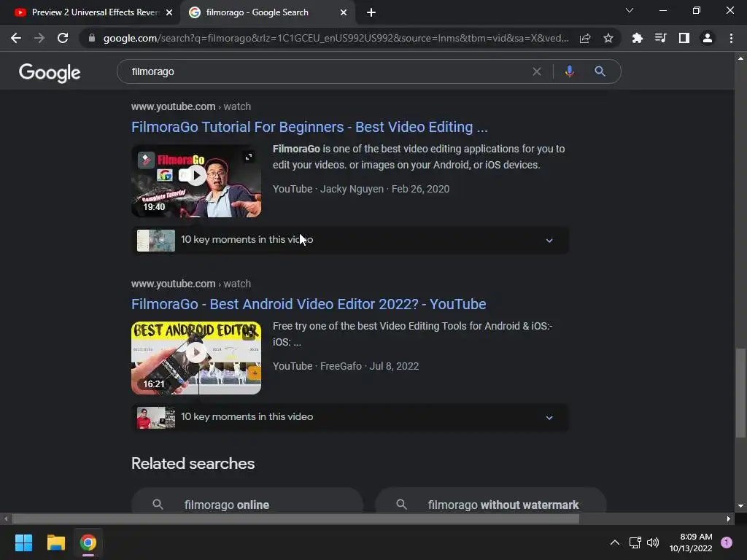Go to Google homepage via logo
747x560 pixels.
coord(50,72)
